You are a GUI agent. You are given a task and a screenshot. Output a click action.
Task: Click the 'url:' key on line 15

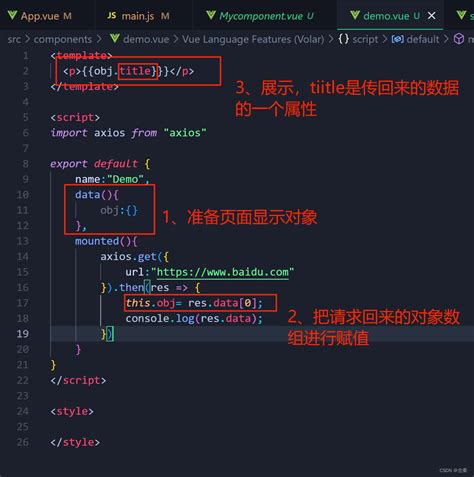click(137, 272)
